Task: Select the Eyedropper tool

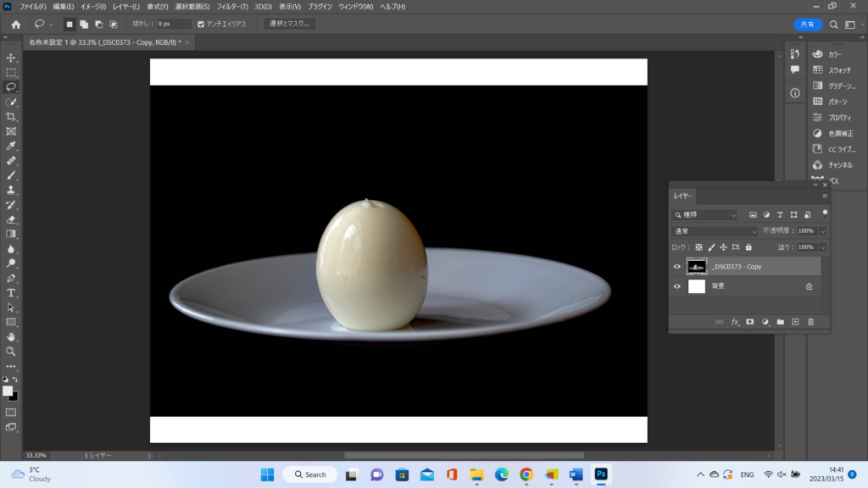Action: click(11, 146)
